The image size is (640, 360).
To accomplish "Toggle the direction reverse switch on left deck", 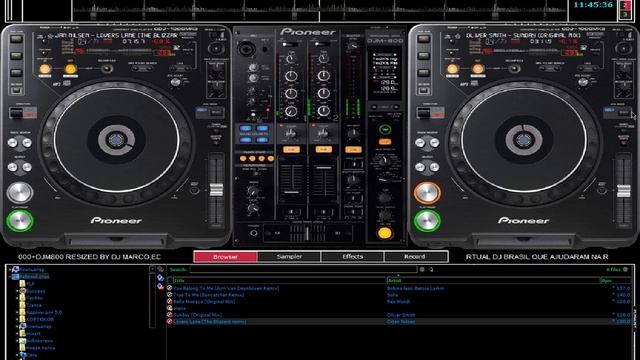I will (22, 113).
